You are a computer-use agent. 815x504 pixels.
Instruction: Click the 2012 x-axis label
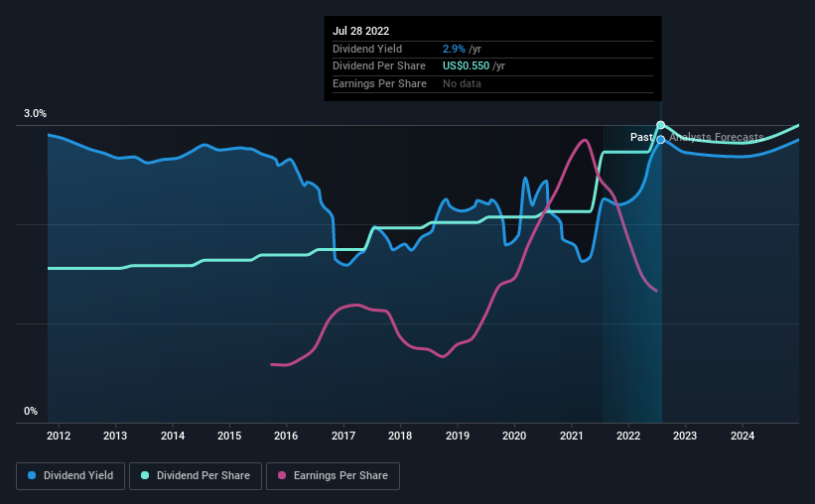pyautogui.click(x=59, y=436)
